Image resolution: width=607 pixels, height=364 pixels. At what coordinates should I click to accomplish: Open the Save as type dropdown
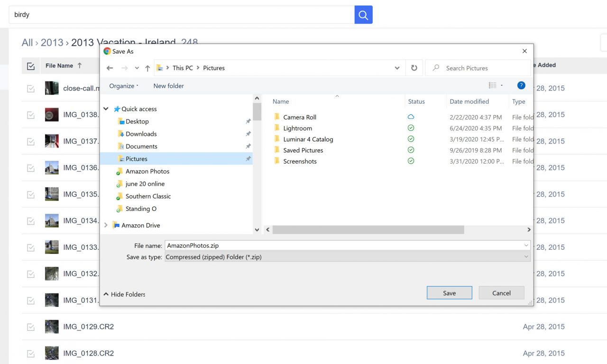coord(347,257)
